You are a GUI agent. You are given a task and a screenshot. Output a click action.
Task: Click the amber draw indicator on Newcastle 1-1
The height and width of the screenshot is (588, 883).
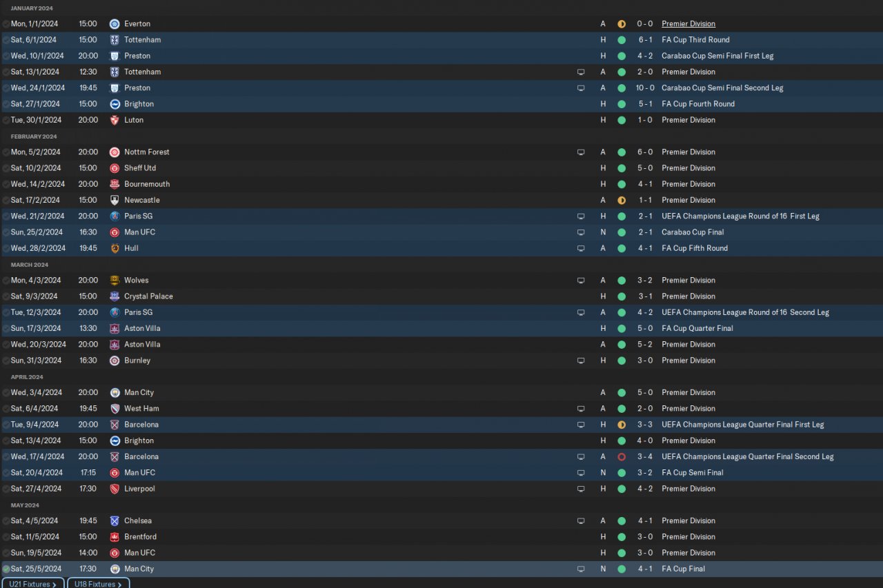[622, 200]
